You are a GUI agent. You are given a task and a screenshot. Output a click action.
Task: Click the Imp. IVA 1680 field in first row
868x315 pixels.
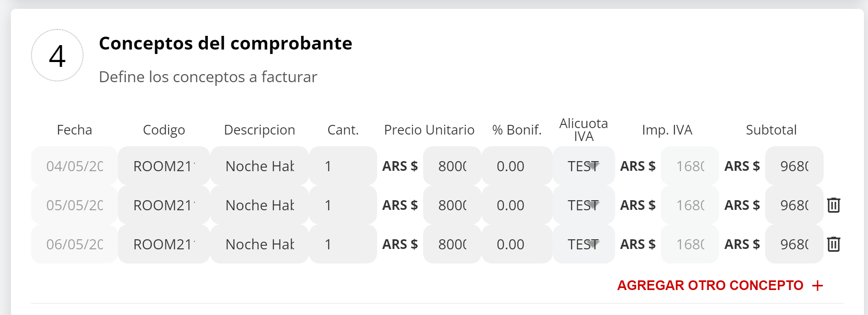click(x=689, y=166)
